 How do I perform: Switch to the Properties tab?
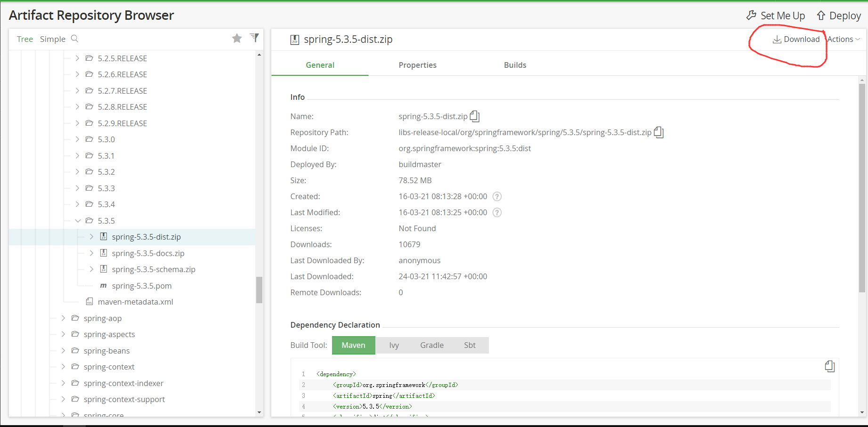[417, 65]
